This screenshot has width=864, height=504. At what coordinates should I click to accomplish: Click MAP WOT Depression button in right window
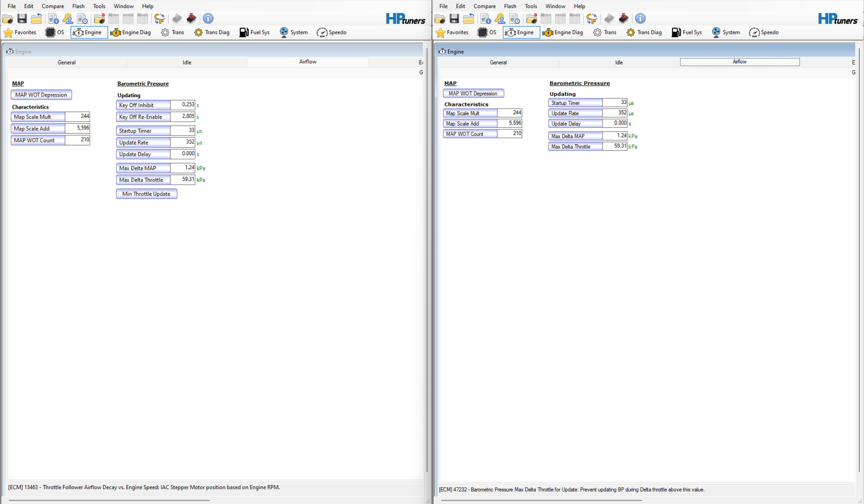point(473,94)
